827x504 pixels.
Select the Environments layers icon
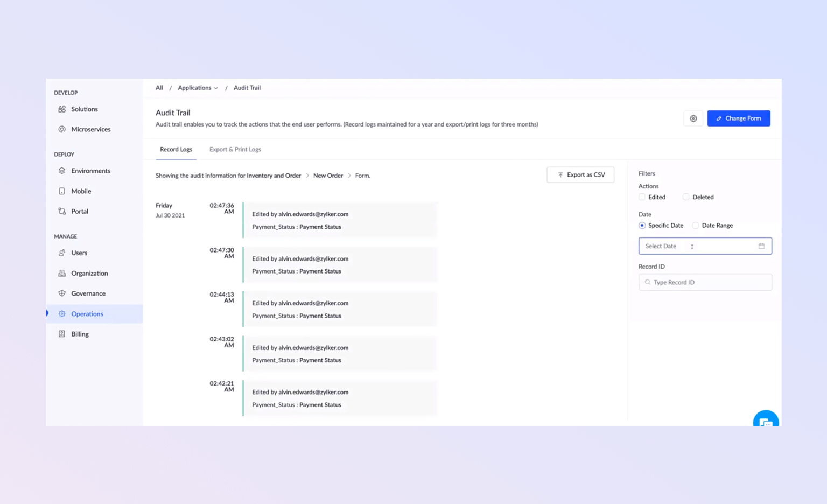(62, 171)
